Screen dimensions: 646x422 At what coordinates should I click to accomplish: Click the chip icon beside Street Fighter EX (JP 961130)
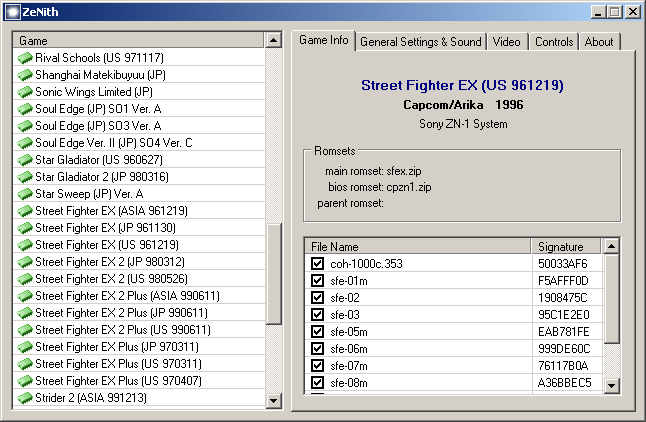tap(25, 228)
